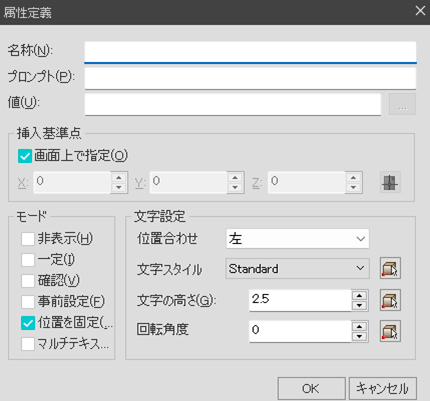
Task: Click the pick icon beside 文字の高さ
Action: [x=390, y=300]
